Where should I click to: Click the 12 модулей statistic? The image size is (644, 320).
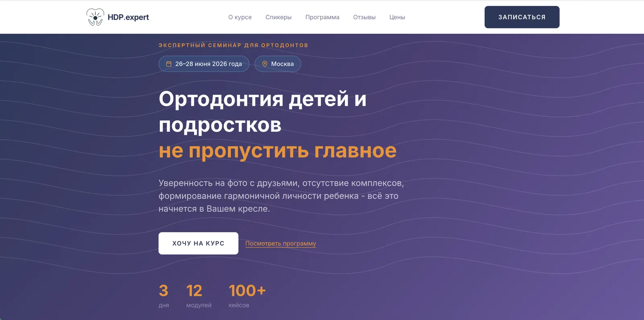(x=199, y=295)
